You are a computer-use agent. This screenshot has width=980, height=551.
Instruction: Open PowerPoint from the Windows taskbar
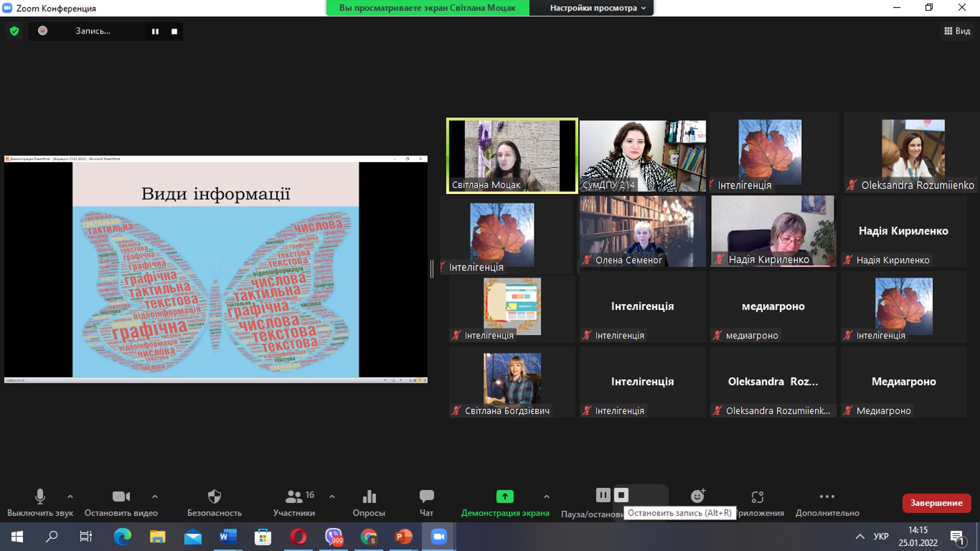pos(403,537)
